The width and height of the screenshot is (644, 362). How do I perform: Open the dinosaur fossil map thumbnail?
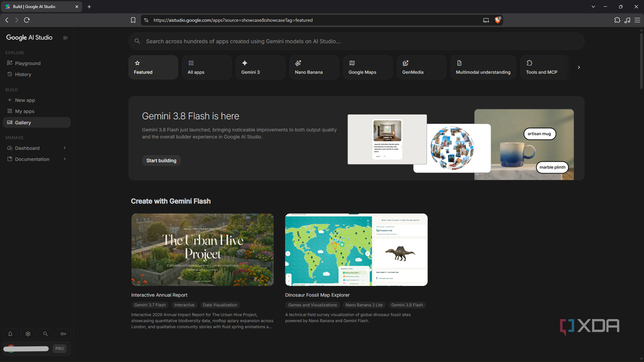(x=356, y=250)
